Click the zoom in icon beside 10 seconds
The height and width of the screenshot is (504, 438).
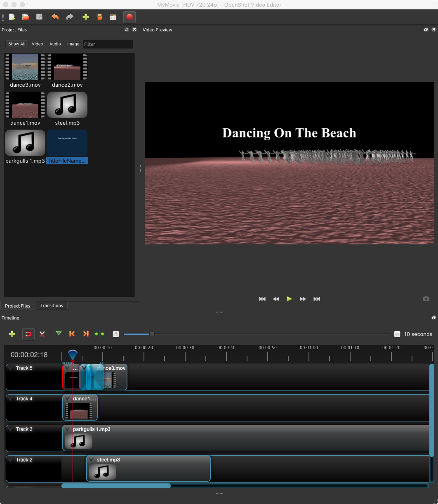click(x=397, y=334)
